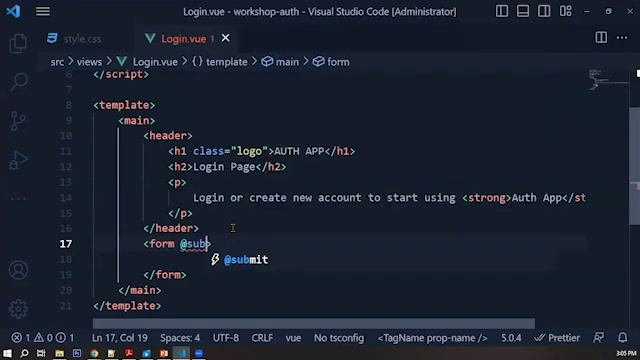640x360 pixels.
Task: Close the Login.vue tab
Action: (225, 38)
